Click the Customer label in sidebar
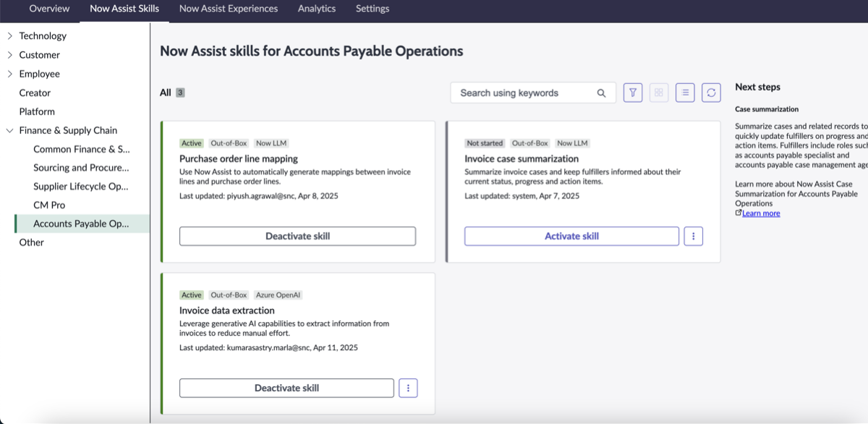868x424 pixels. pyautogui.click(x=39, y=54)
